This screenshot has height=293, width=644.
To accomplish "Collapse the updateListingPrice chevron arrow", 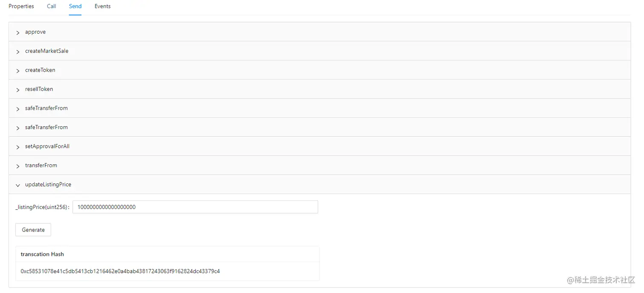I will [x=18, y=185].
